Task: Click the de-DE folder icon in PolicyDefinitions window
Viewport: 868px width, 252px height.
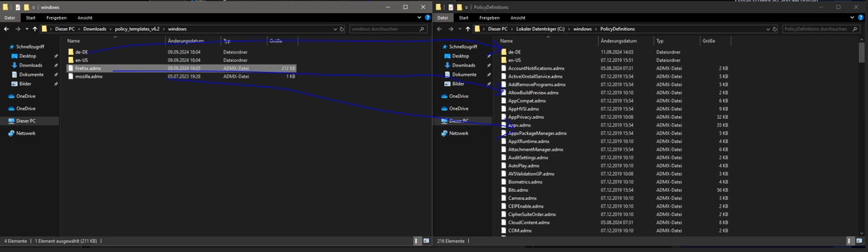Action: click(x=504, y=52)
